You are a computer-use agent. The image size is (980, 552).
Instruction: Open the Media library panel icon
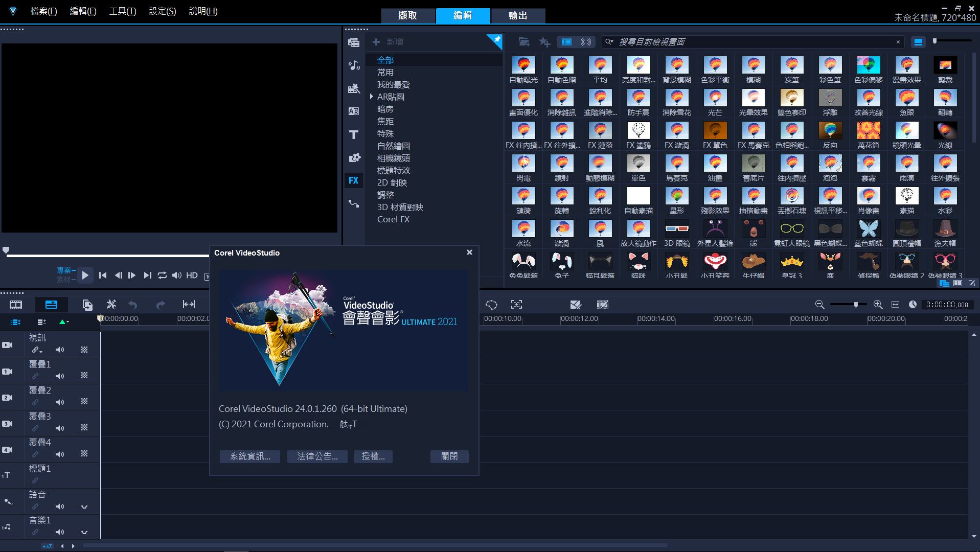click(353, 42)
